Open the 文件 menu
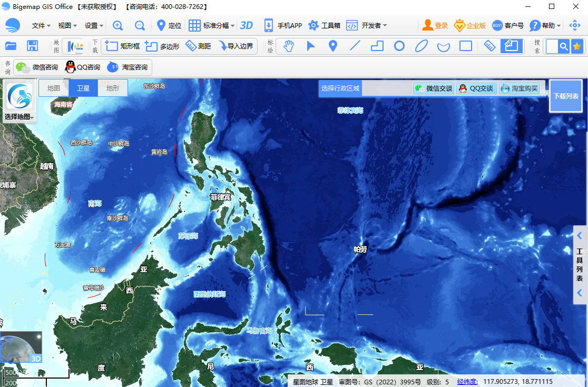 tap(41, 25)
